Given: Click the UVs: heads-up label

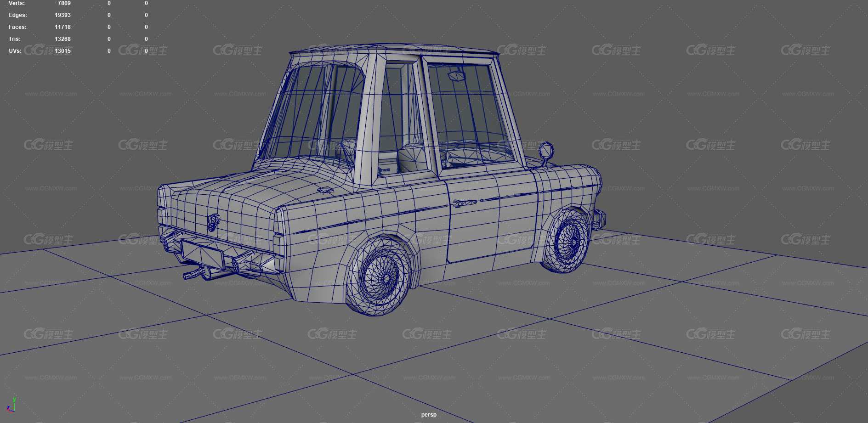Looking at the screenshot, I should 15,51.
